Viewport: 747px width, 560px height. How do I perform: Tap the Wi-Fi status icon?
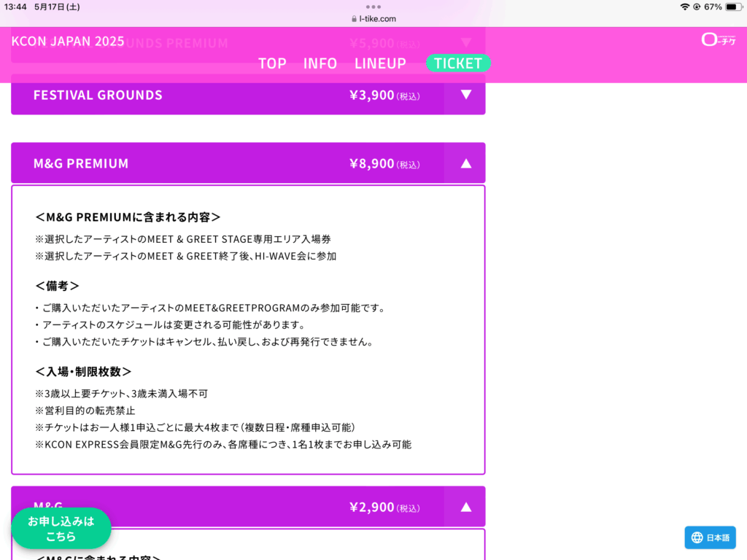684,7
